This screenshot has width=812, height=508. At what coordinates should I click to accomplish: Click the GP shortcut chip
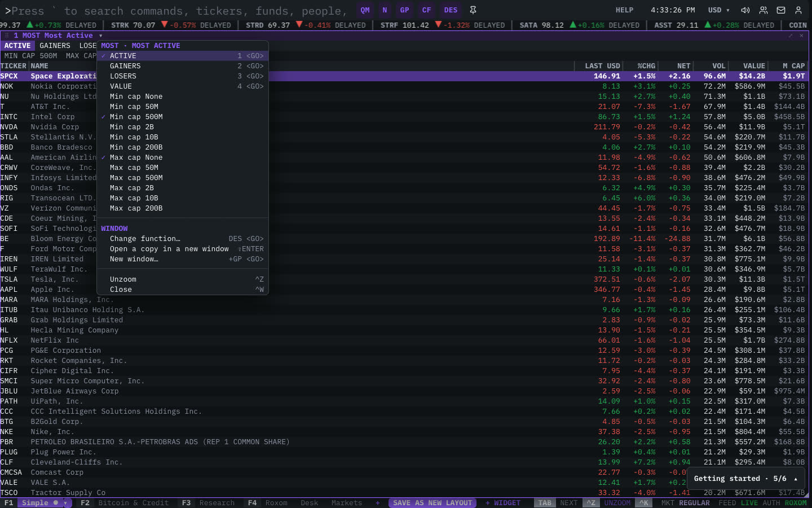pyautogui.click(x=404, y=10)
